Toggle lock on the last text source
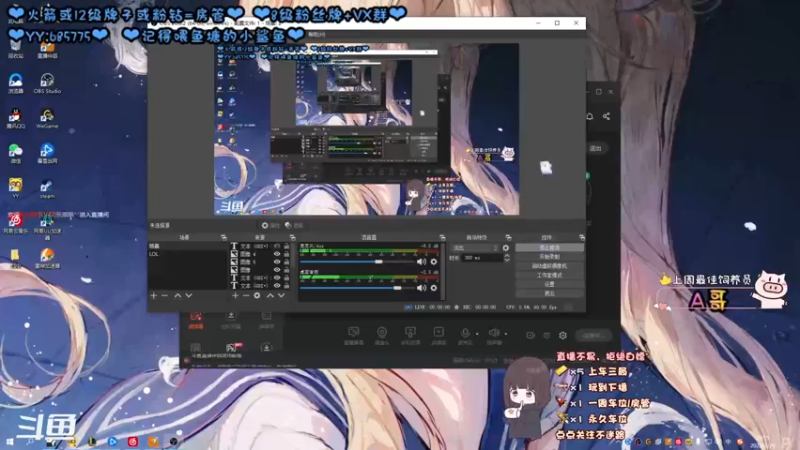The height and width of the screenshot is (450, 800). [287, 285]
